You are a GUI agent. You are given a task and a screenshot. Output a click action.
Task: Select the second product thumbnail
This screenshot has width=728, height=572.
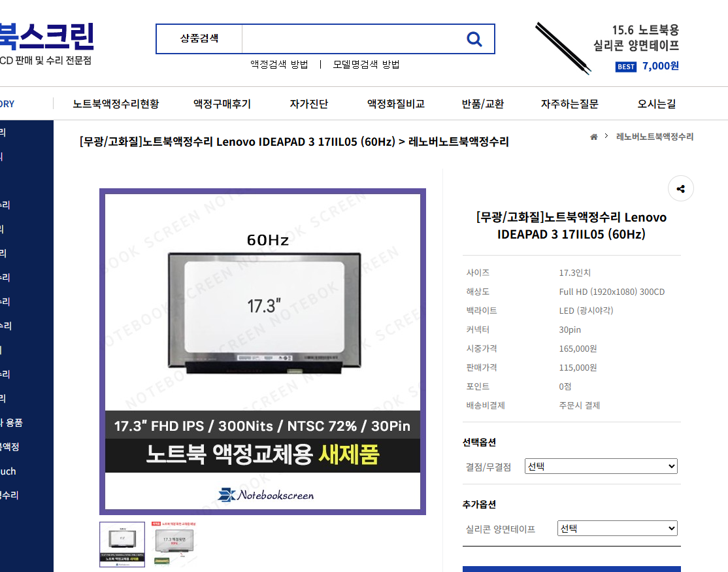pos(174,544)
